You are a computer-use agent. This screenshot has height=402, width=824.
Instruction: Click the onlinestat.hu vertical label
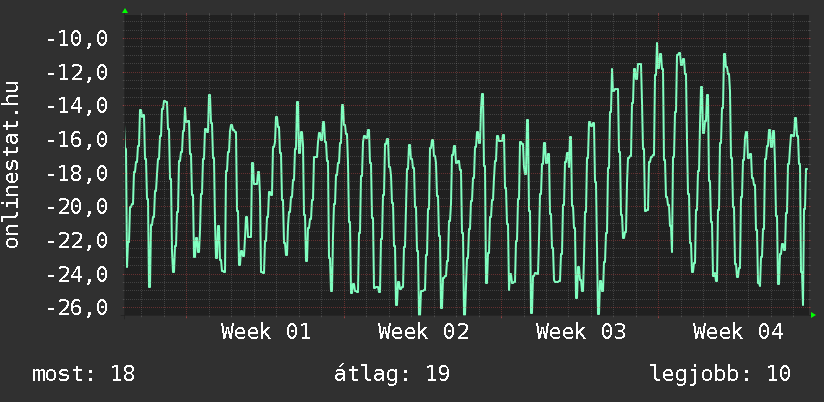12,165
